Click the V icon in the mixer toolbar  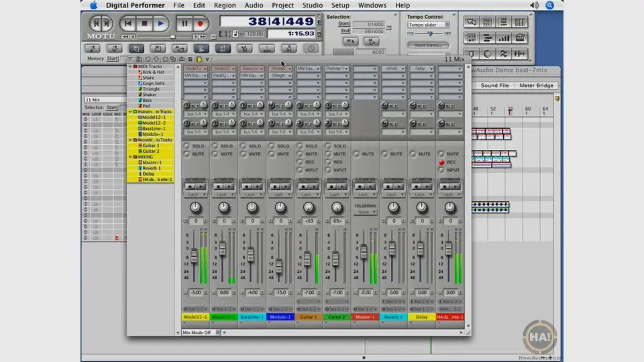click(x=207, y=59)
